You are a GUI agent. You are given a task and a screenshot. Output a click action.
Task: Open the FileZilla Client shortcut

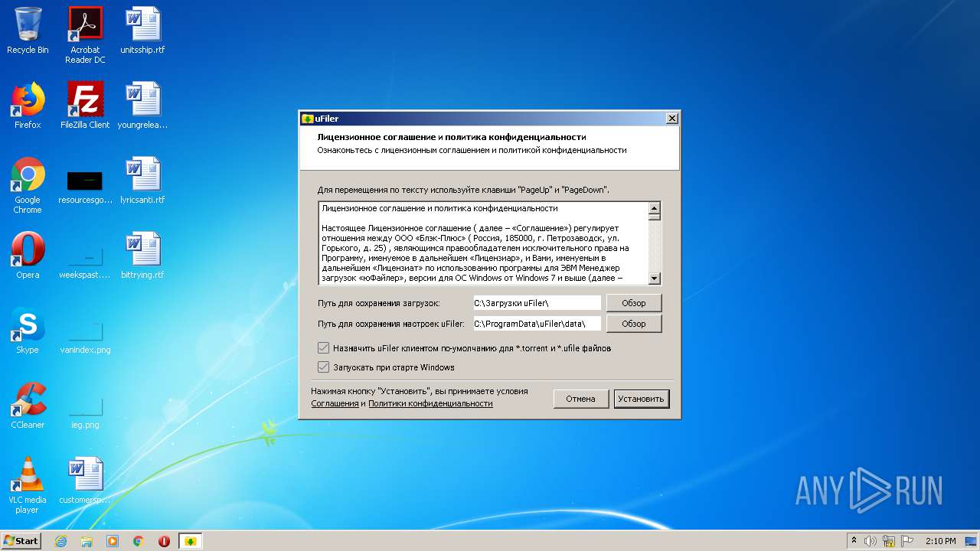click(x=85, y=106)
